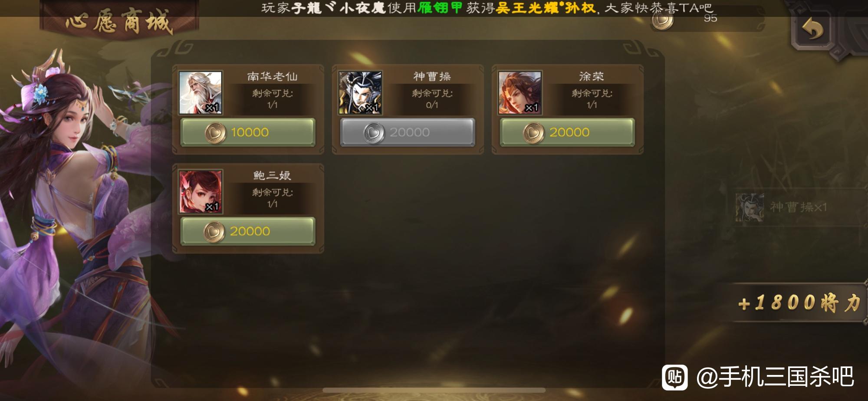
Task: Buy 涂荣 for 20000 coins
Action: [x=567, y=132]
